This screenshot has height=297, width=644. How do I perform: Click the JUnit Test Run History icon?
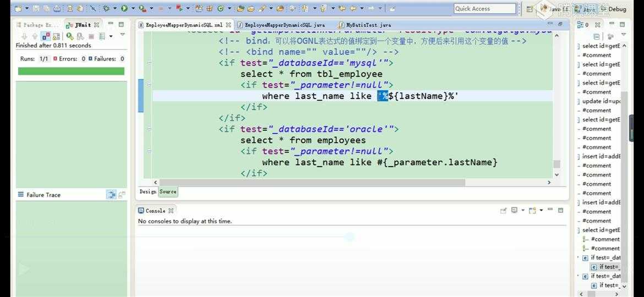(102, 36)
